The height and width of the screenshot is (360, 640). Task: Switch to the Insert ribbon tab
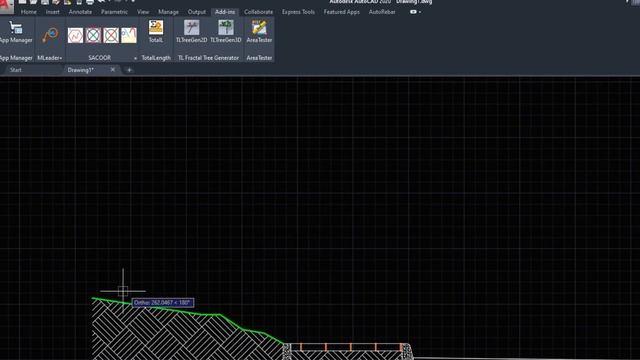pyautogui.click(x=53, y=12)
